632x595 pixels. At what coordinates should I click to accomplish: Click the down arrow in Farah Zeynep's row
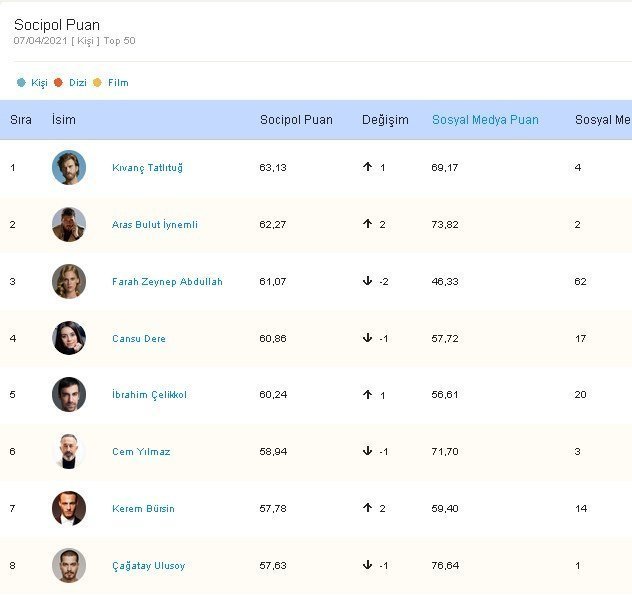367,281
